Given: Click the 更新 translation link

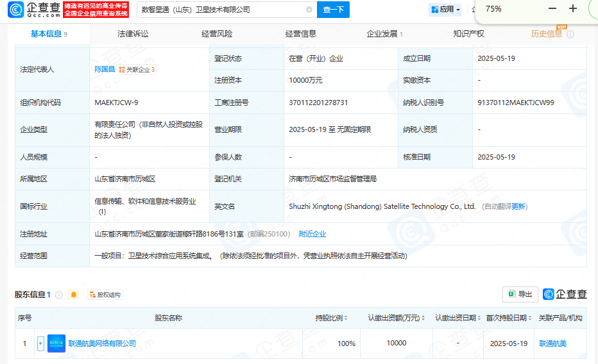Looking at the screenshot, I should [x=518, y=206].
